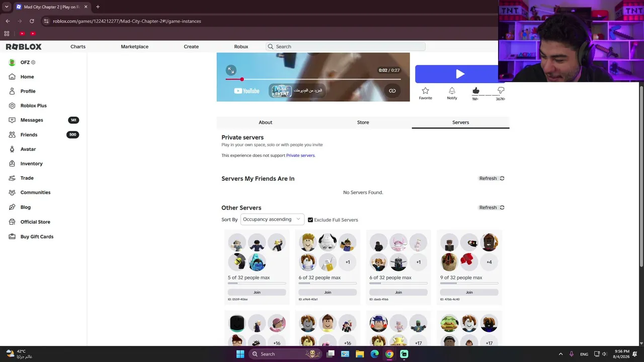Open the Friends sidebar icon
The image size is (644, 362).
pos(12,135)
